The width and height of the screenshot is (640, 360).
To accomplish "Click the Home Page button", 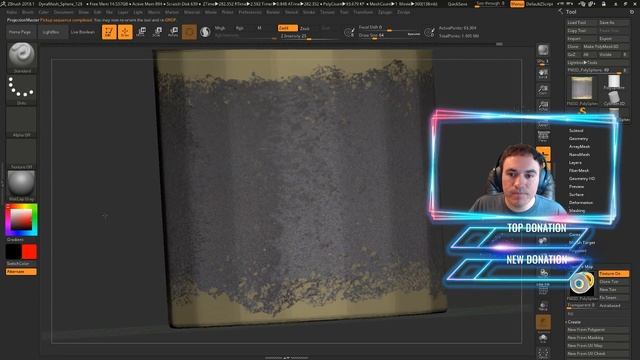I will pyautogui.click(x=20, y=32).
